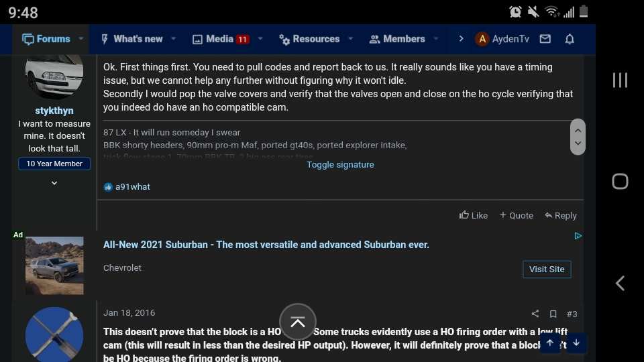This screenshot has height=362, width=644.
Task: Expand stykthyn's user info chevron
Action: tap(54, 183)
